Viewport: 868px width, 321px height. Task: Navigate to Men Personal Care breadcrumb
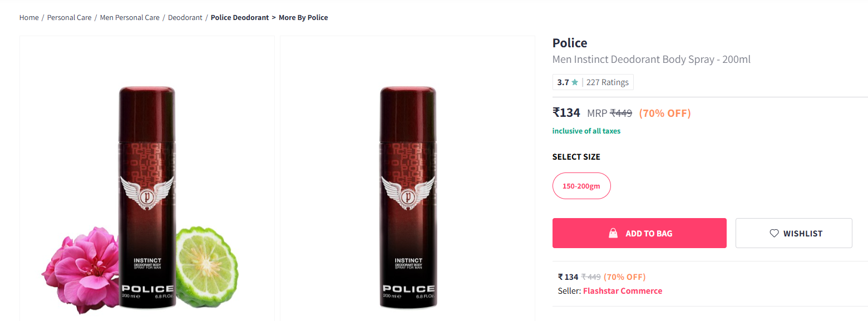point(130,18)
